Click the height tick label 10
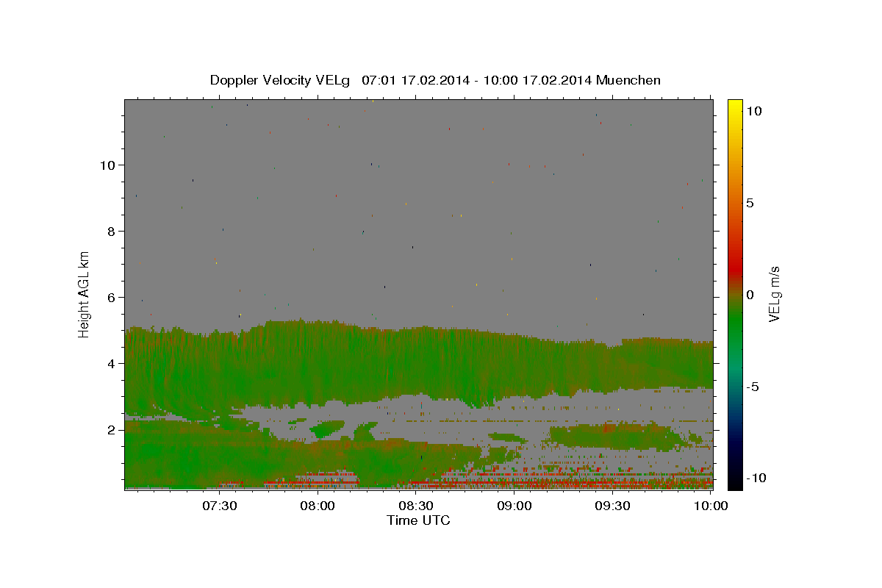This screenshot has width=882, height=588. coord(107,165)
